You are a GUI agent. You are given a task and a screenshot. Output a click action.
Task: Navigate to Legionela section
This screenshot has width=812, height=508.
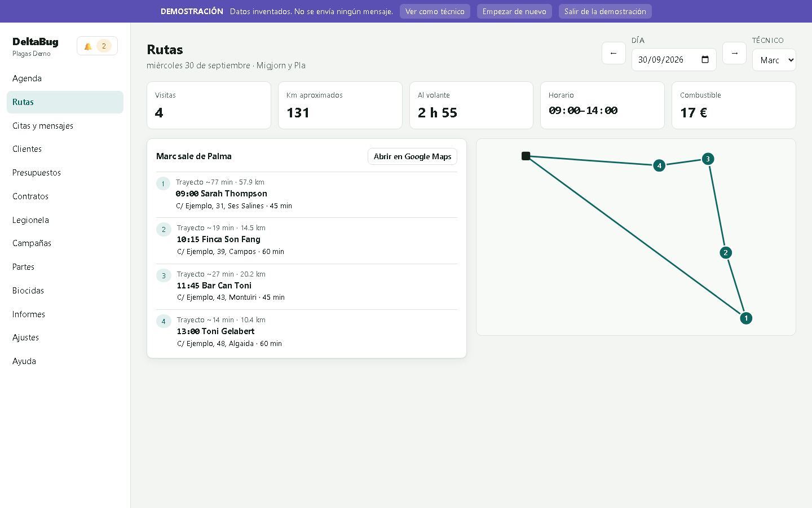pyautogui.click(x=65, y=220)
